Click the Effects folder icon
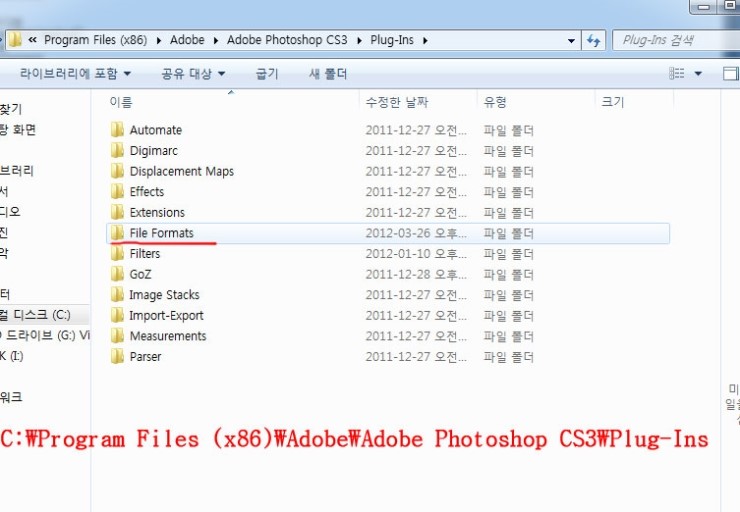The width and height of the screenshot is (740, 512). point(117,192)
